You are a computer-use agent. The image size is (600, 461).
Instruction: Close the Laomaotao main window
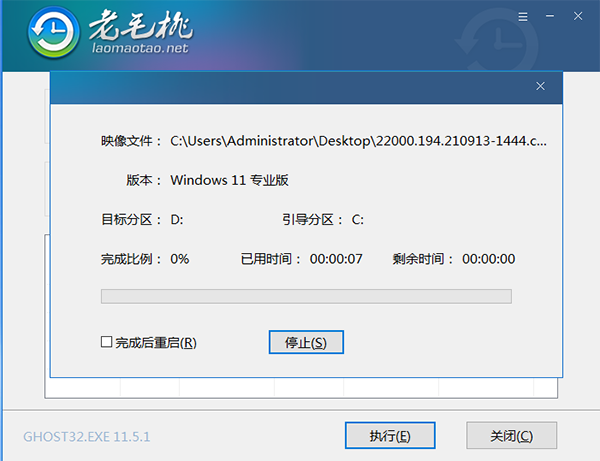[x=578, y=16]
